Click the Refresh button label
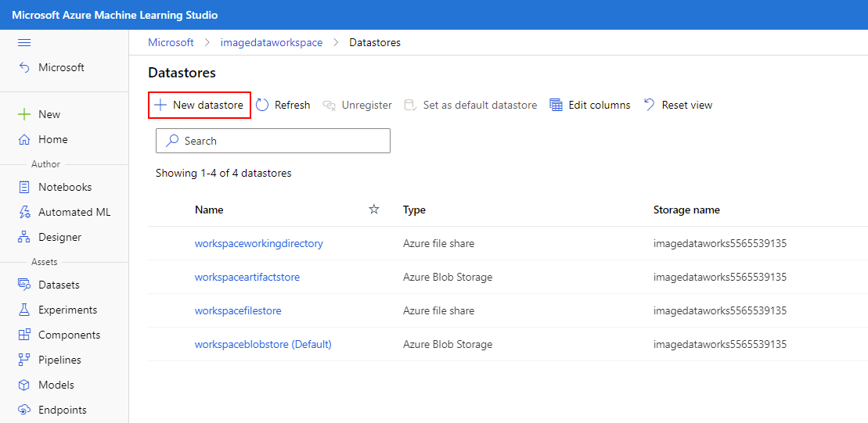 click(292, 105)
